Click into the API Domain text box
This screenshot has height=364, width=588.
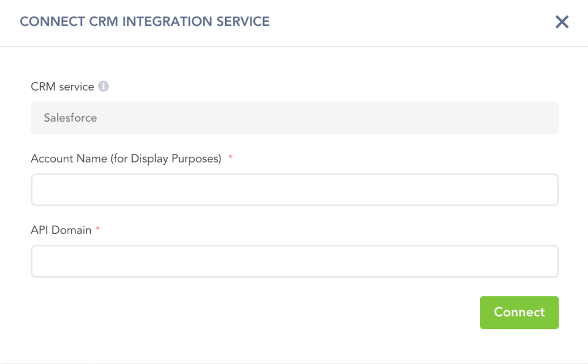(x=294, y=261)
